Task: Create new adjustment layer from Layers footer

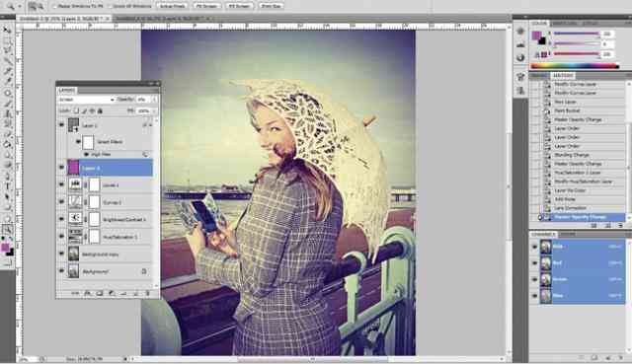Action: pyautogui.click(x=112, y=294)
